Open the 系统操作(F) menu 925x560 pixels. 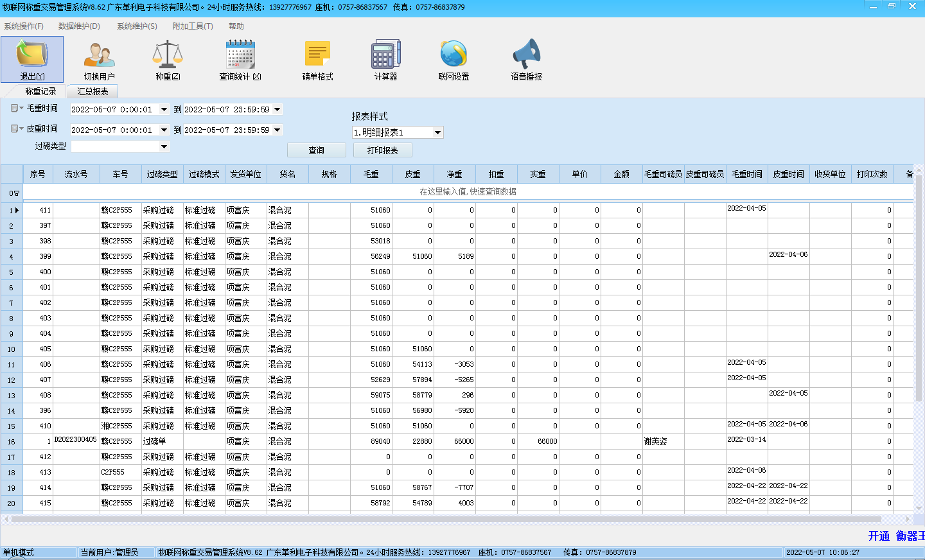click(24, 26)
